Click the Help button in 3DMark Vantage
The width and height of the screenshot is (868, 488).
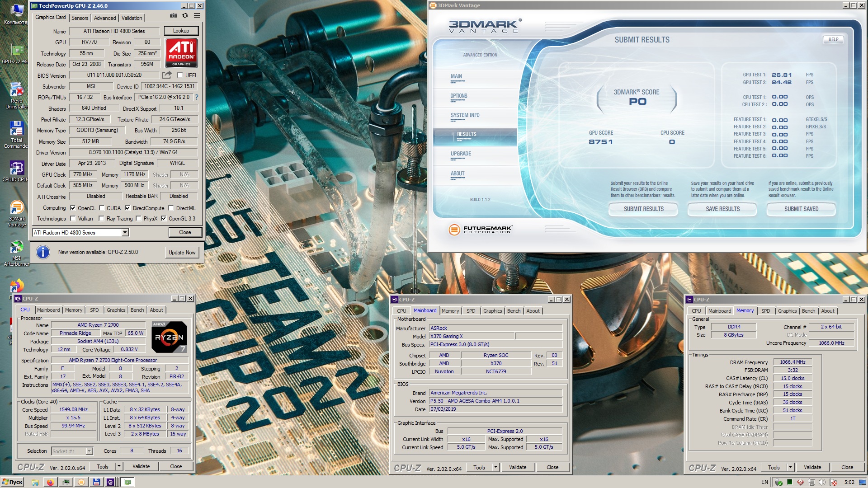point(833,40)
